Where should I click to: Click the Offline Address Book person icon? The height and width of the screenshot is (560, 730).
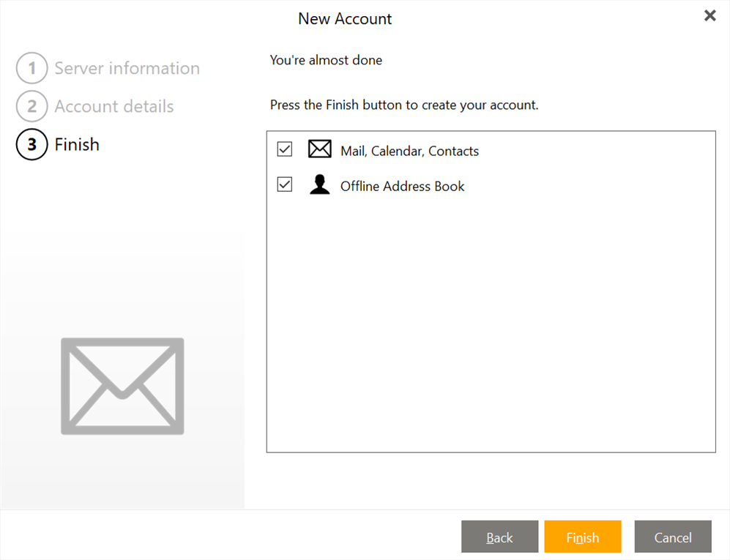[x=320, y=184]
